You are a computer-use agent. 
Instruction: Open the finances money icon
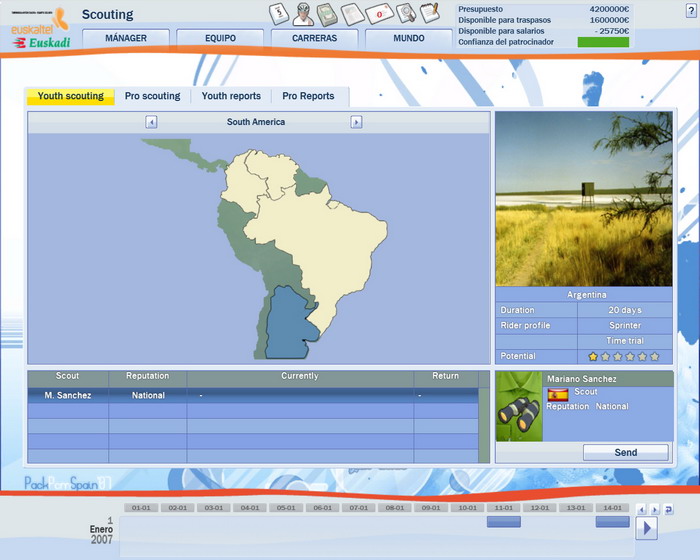point(328,13)
